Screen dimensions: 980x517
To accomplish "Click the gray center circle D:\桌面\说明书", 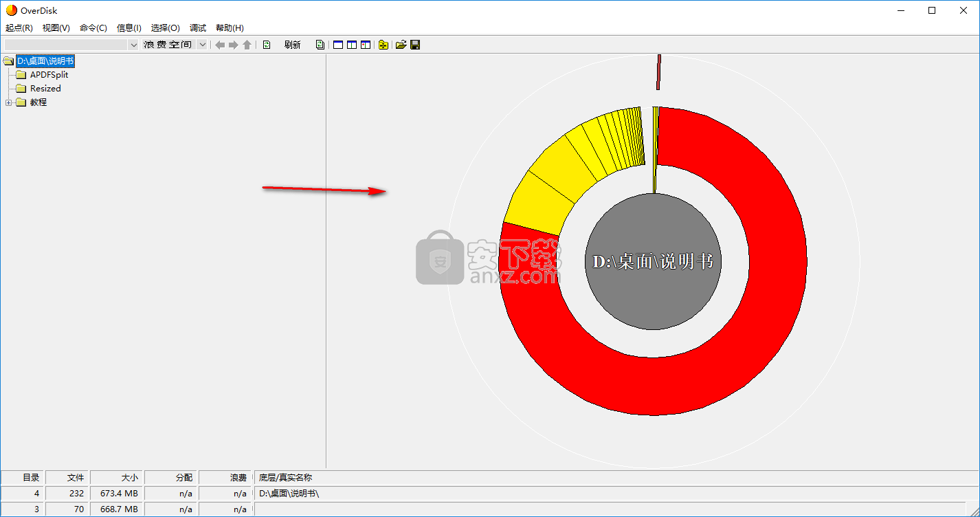I will (654, 261).
